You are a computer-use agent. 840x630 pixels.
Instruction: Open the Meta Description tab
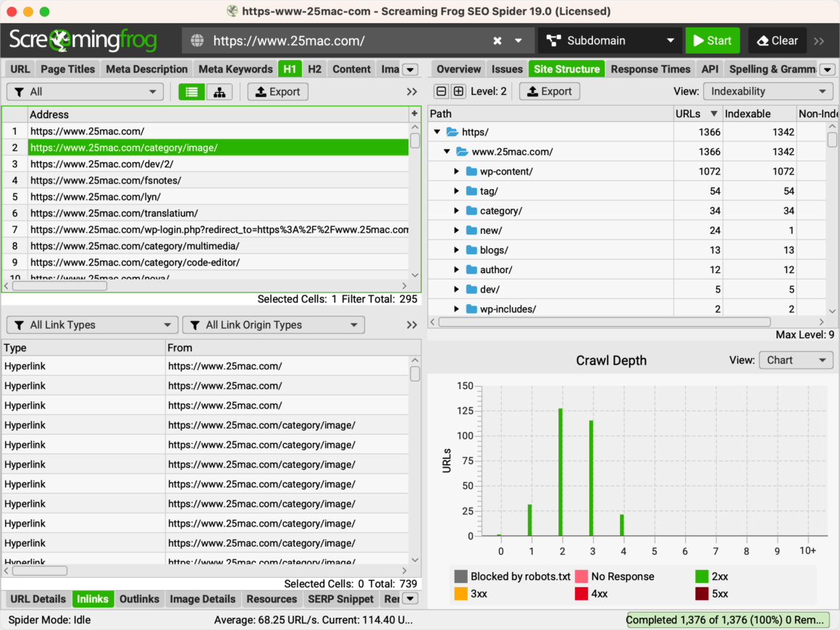coord(147,69)
